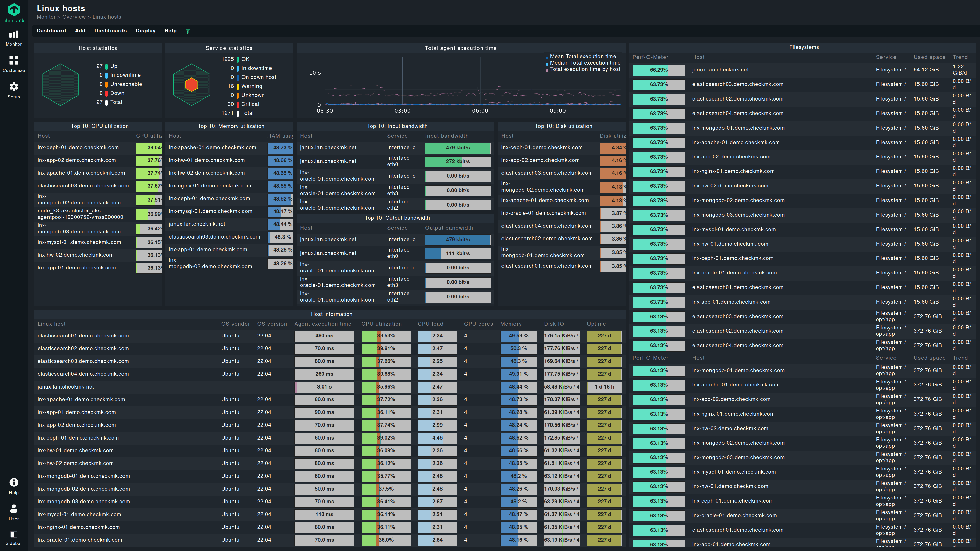Open lnx-ceph-01 in CPU utilization list

[x=78, y=147]
